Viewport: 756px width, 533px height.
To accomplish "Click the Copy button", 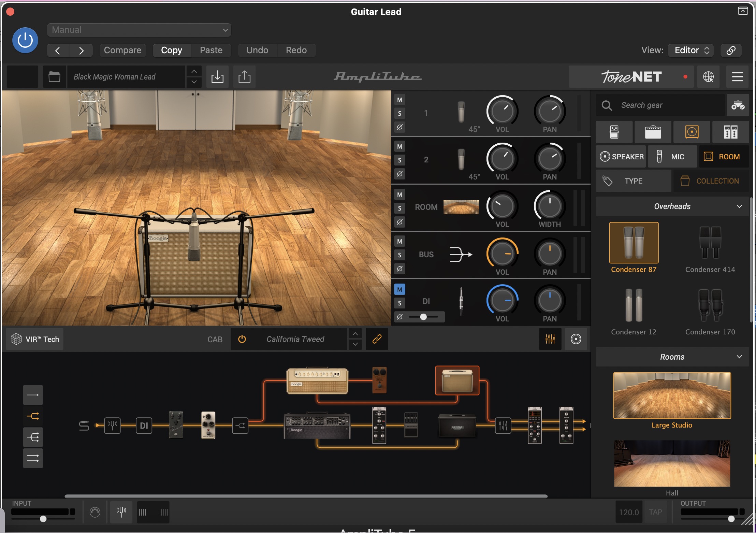I will [172, 50].
